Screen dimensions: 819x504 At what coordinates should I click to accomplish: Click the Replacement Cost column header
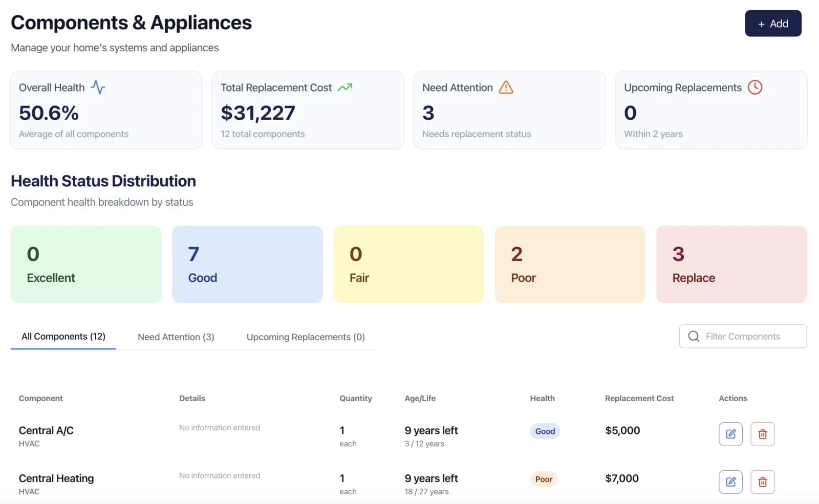click(639, 399)
